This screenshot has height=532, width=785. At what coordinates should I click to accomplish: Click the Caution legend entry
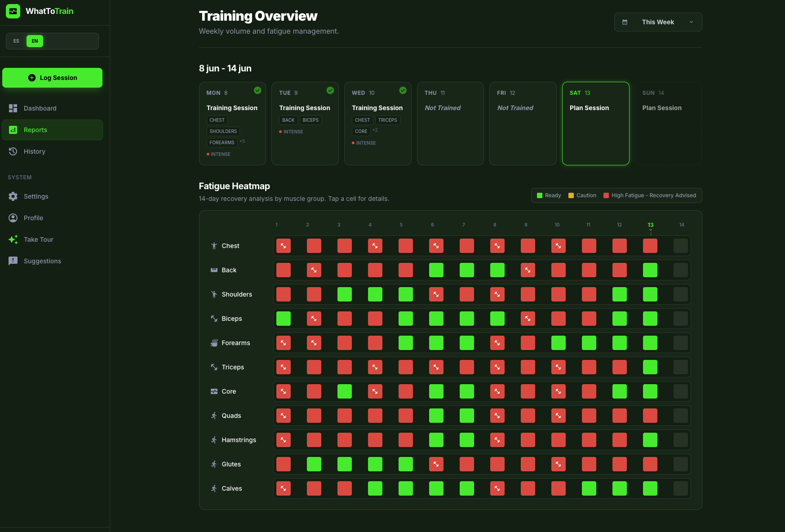582,195
